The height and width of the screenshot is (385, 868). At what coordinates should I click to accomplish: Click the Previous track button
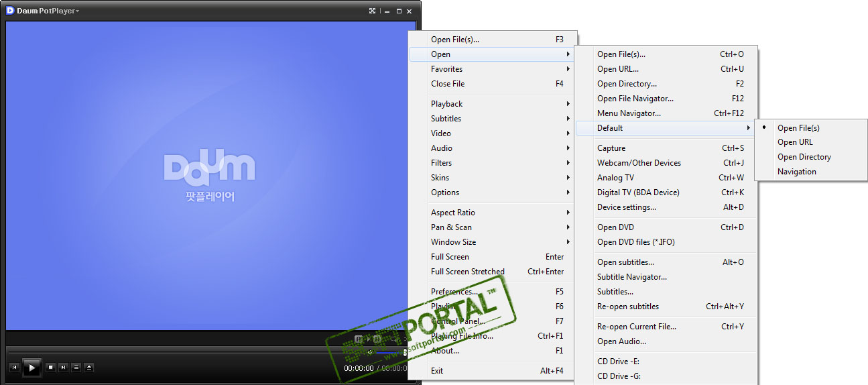(14, 368)
